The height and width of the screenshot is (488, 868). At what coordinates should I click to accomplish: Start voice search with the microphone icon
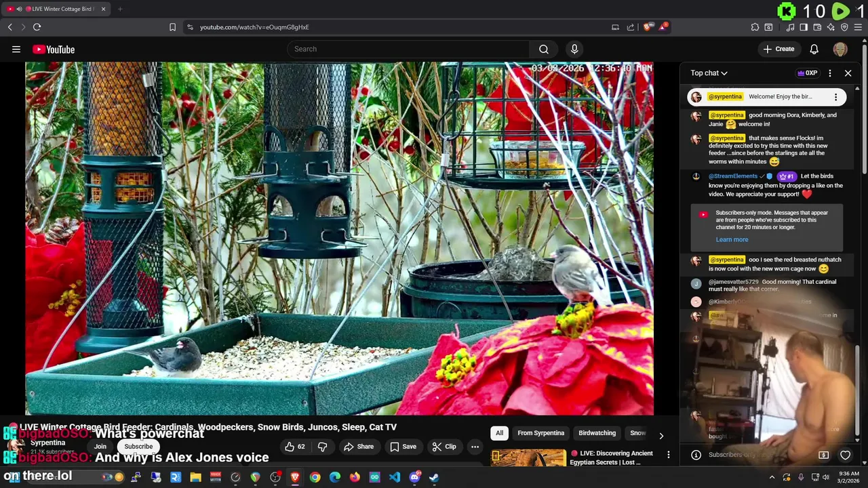[x=574, y=49]
